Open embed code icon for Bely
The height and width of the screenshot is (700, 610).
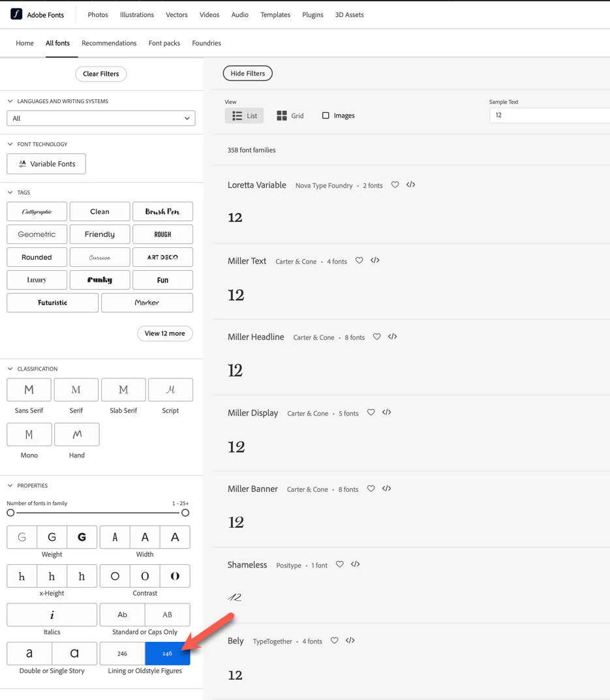pyautogui.click(x=350, y=641)
